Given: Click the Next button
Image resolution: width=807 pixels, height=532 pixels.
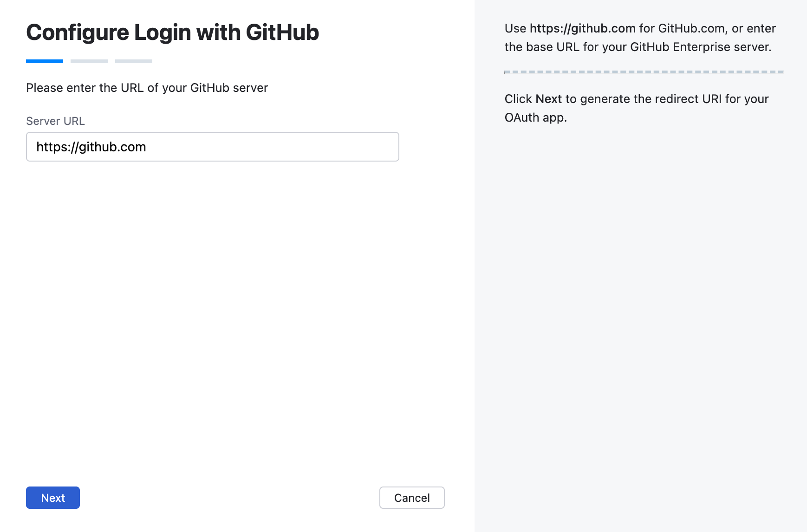Looking at the screenshot, I should 53,498.
